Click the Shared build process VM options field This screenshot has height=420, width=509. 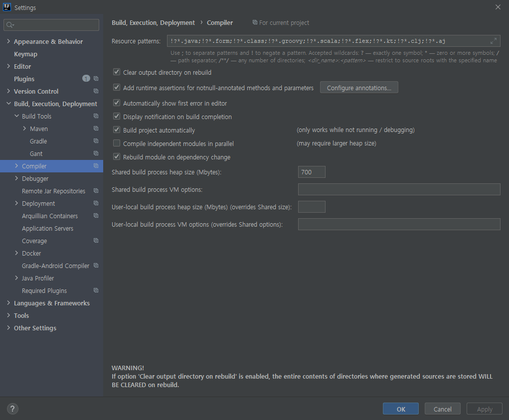(x=399, y=189)
